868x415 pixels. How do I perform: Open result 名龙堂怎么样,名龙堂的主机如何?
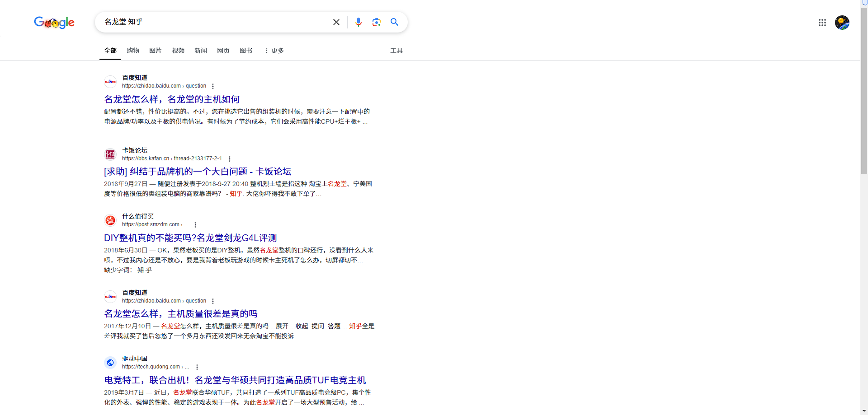click(x=172, y=99)
